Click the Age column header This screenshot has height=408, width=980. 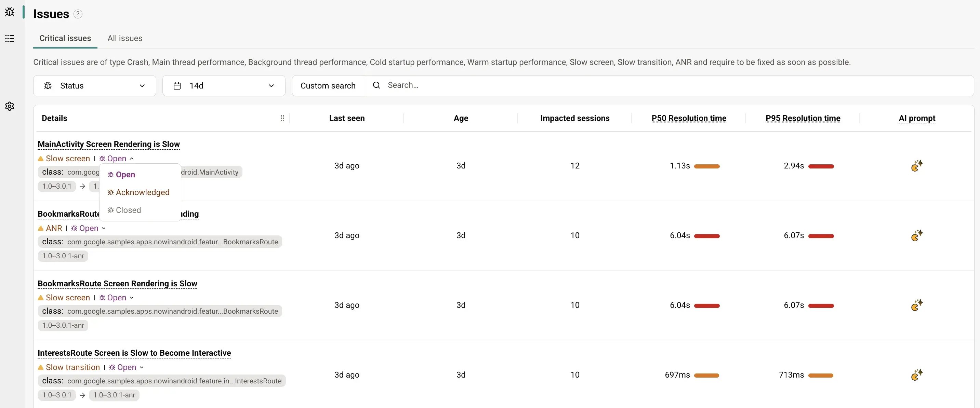461,118
